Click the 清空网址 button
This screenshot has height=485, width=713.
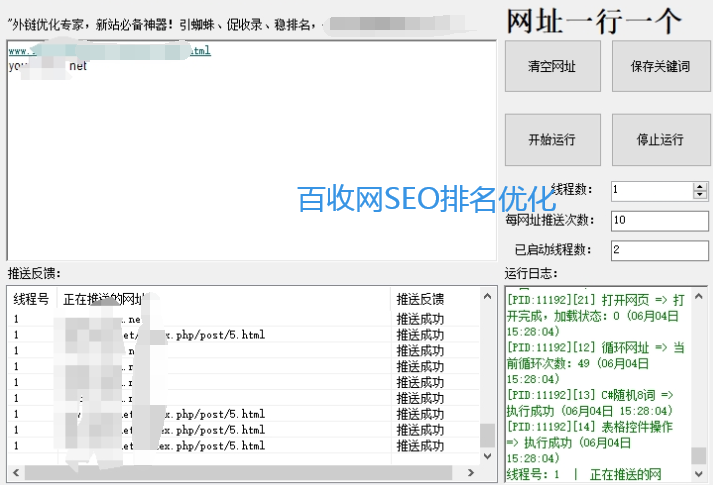point(552,66)
